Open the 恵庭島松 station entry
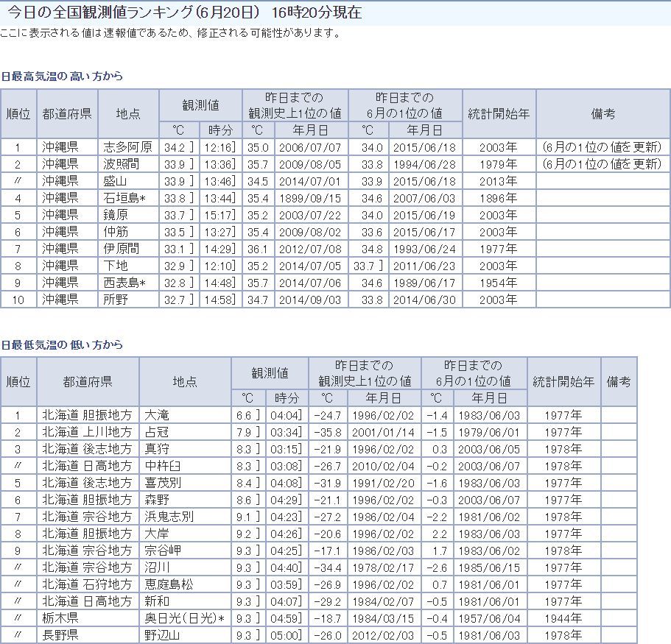 pos(169,584)
